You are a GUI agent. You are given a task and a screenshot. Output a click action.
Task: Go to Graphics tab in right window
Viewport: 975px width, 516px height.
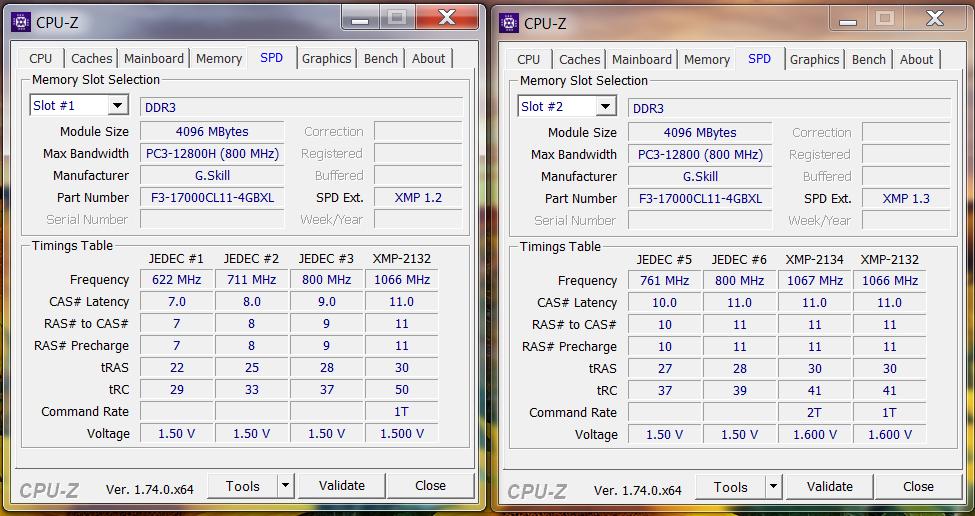point(814,59)
